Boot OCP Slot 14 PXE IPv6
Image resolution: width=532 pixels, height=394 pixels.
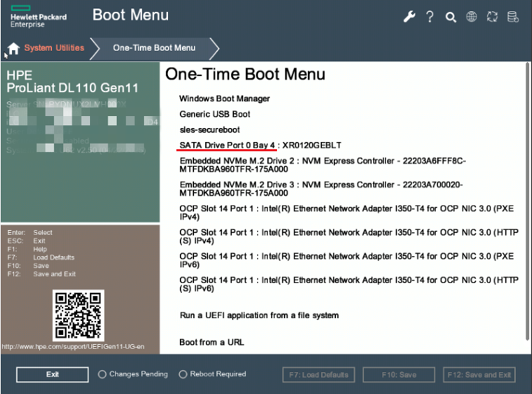point(346,260)
